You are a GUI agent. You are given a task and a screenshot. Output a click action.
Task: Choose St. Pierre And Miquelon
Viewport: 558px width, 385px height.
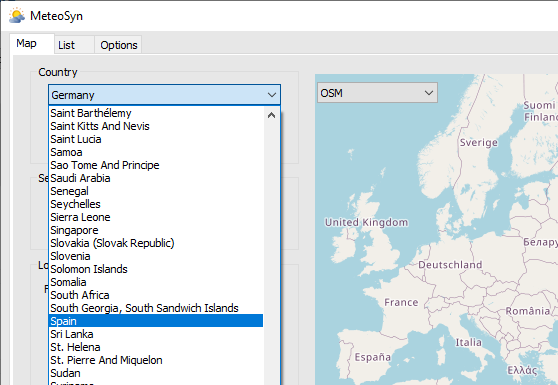pos(156,360)
